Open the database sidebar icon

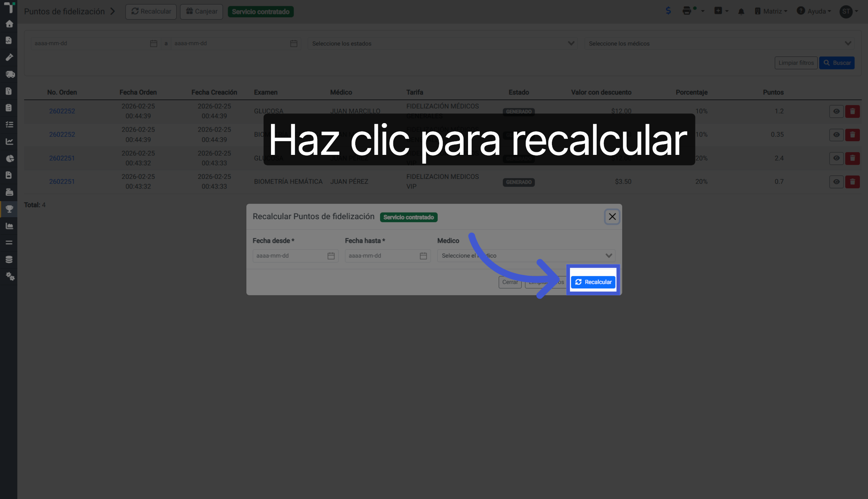click(9, 259)
